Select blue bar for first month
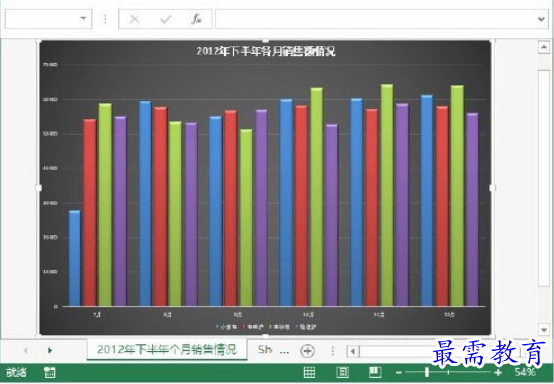 (x=75, y=258)
